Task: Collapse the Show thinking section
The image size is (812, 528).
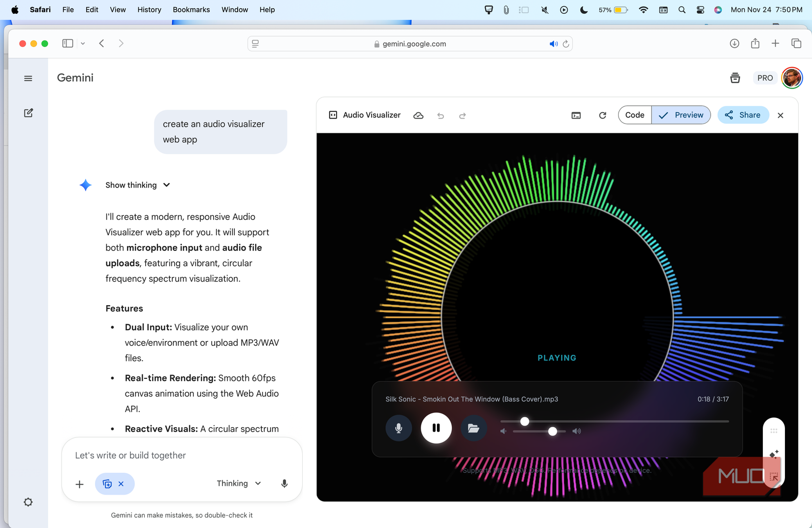Action: point(166,185)
